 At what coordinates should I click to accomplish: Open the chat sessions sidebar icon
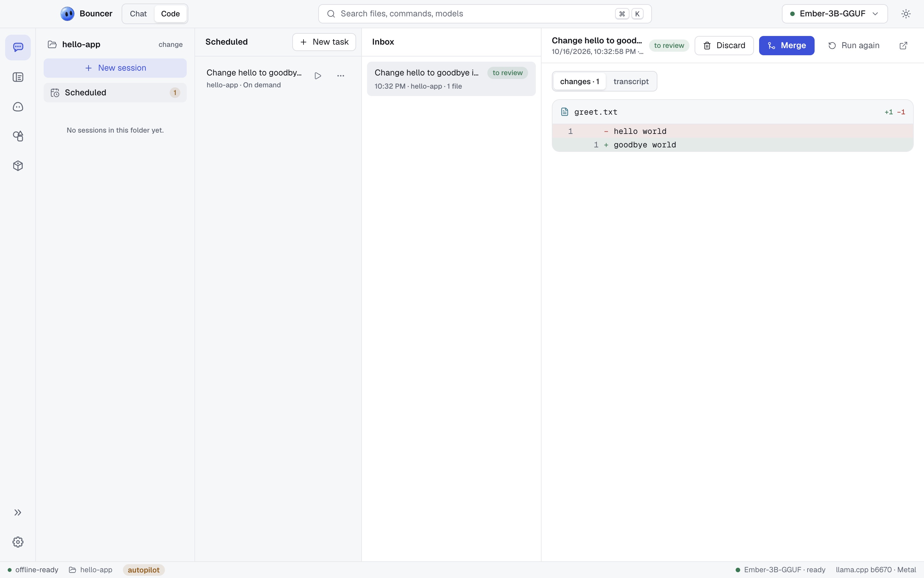18,48
